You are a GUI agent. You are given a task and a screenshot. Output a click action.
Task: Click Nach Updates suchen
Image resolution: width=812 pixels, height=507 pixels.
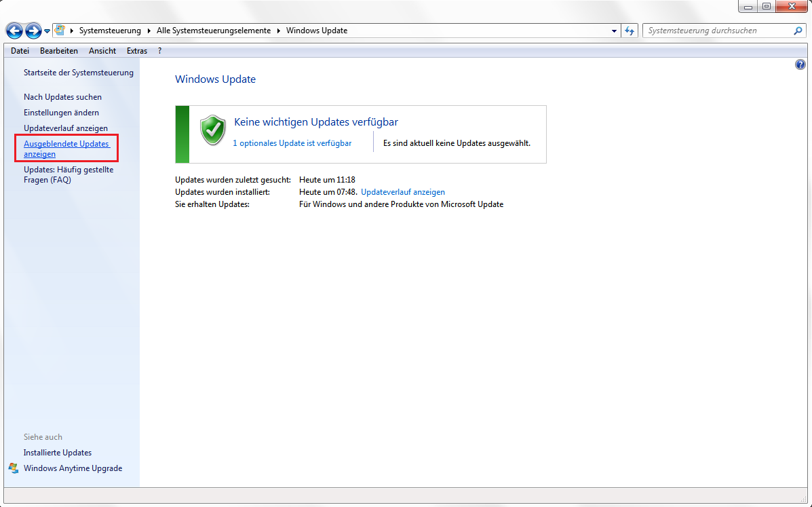pos(62,97)
